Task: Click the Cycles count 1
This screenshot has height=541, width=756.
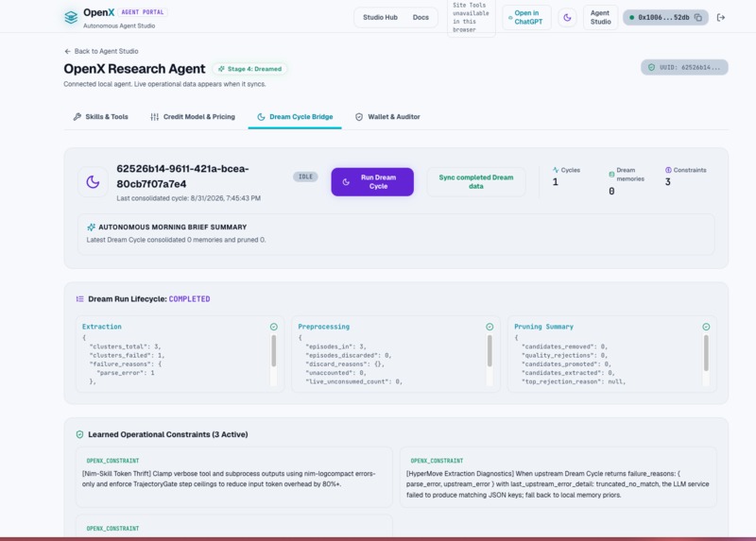Action: pyautogui.click(x=556, y=182)
